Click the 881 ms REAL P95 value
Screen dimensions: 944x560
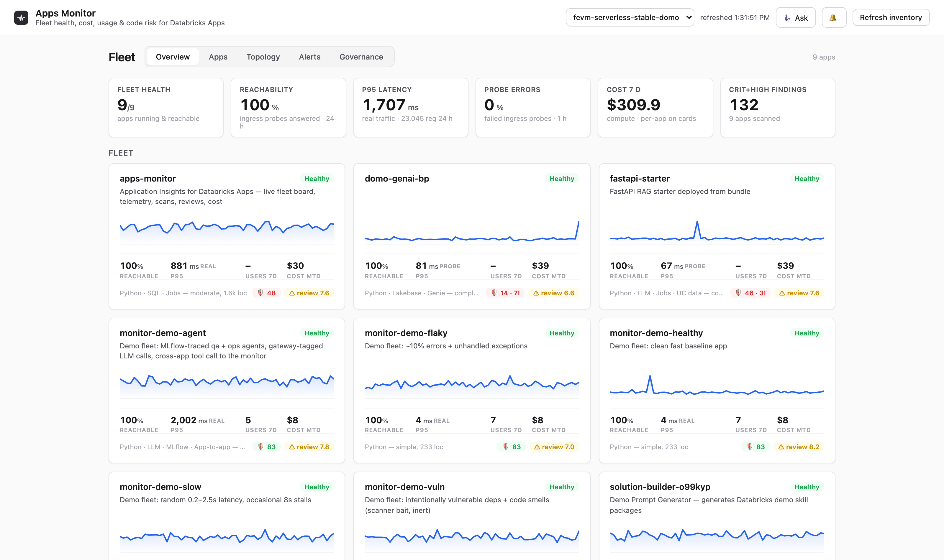point(193,266)
